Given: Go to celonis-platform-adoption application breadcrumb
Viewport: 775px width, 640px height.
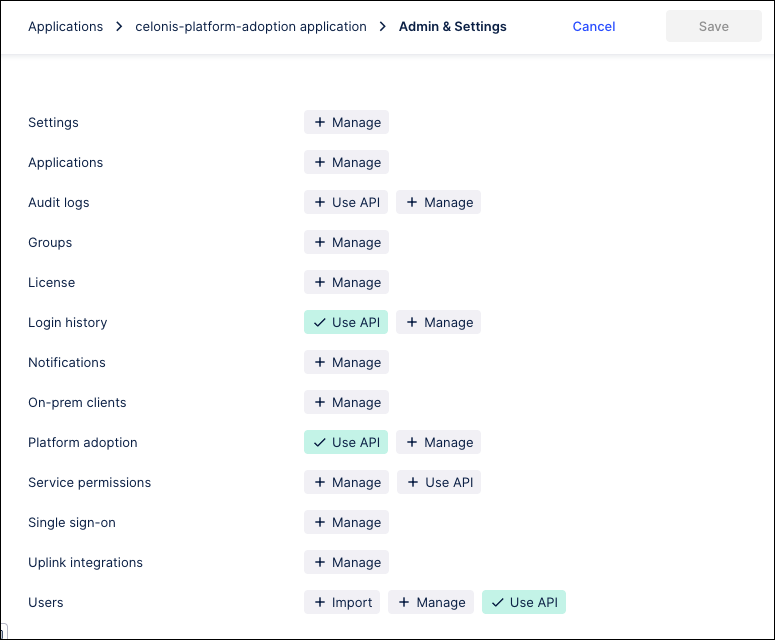Looking at the screenshot, I should (x=251, y=27).
